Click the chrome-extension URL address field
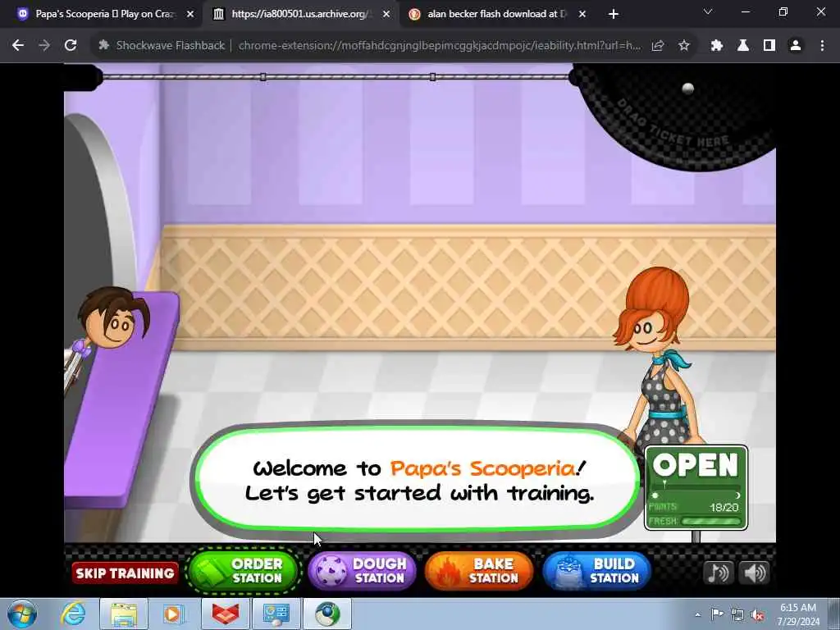 pos(440,46)
